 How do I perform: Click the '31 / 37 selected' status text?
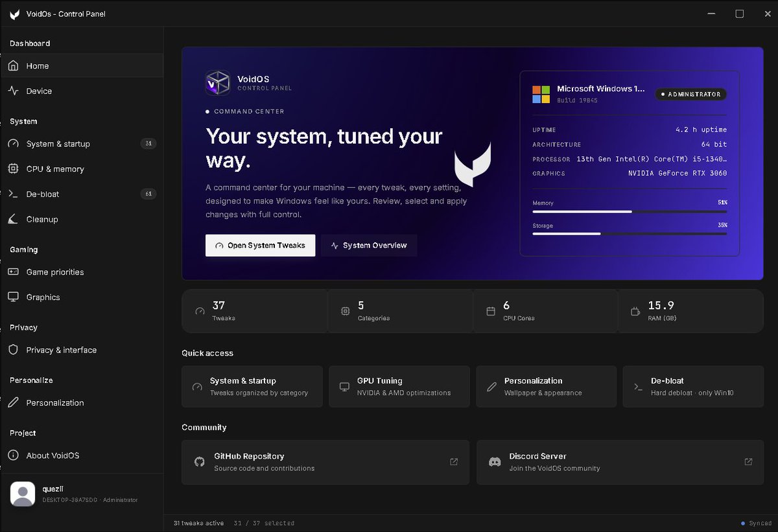264,523
